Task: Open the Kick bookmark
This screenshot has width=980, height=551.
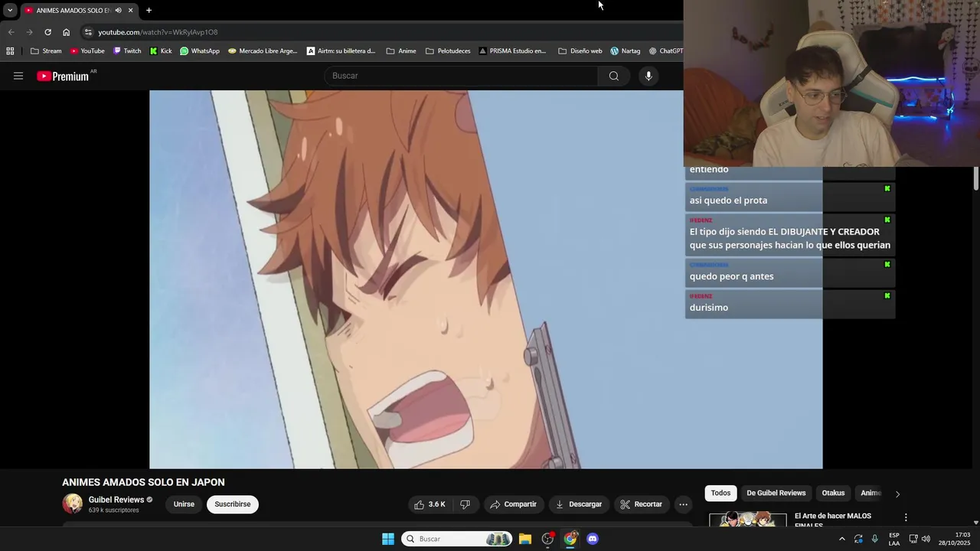Action: point(161,51)
